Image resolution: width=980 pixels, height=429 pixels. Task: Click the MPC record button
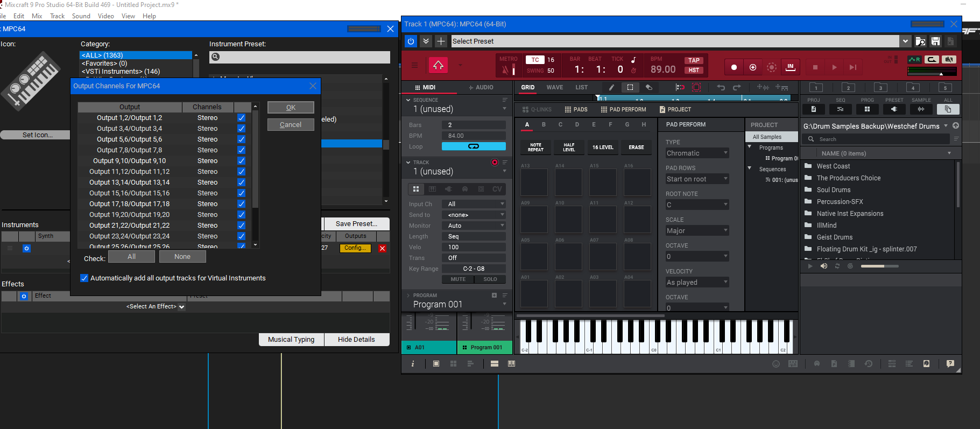pyautogui.click(x=734, y=67)
